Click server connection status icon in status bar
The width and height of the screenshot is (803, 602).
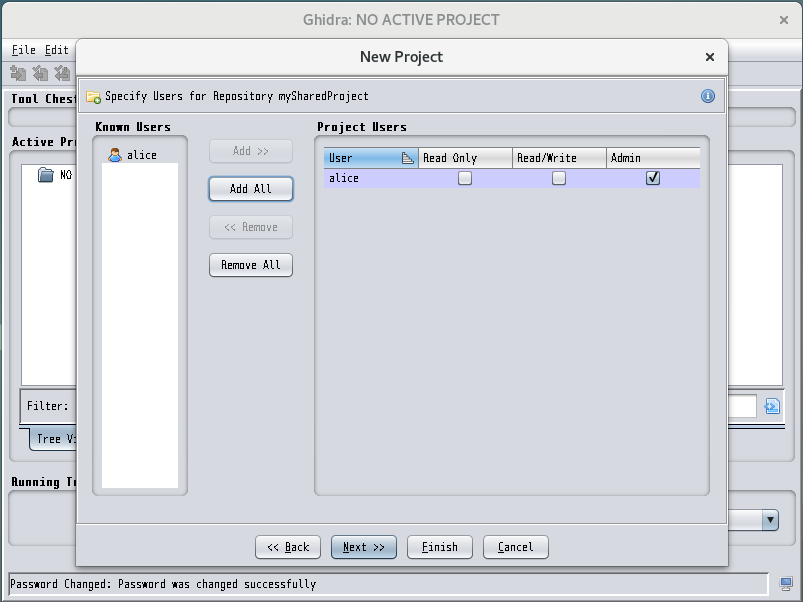pyautogui.click(x=786, y=583)
